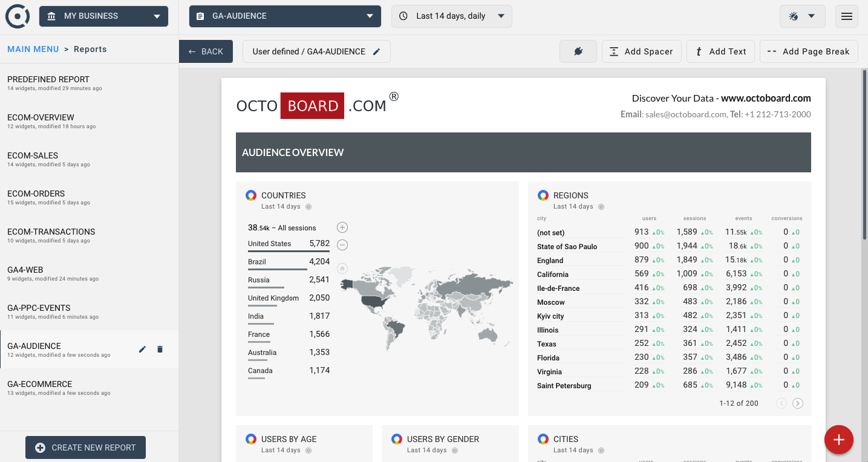Click www.octoboard.com link in header

click(x=766, y=98)
